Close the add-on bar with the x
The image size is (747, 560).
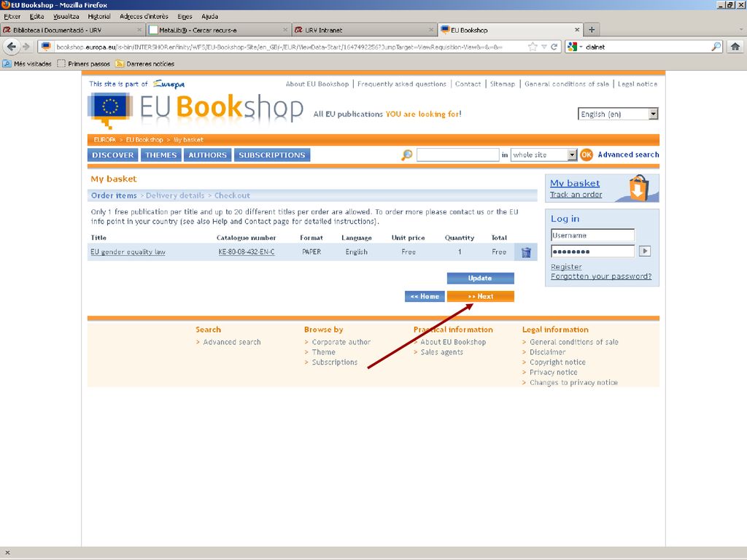7,553
